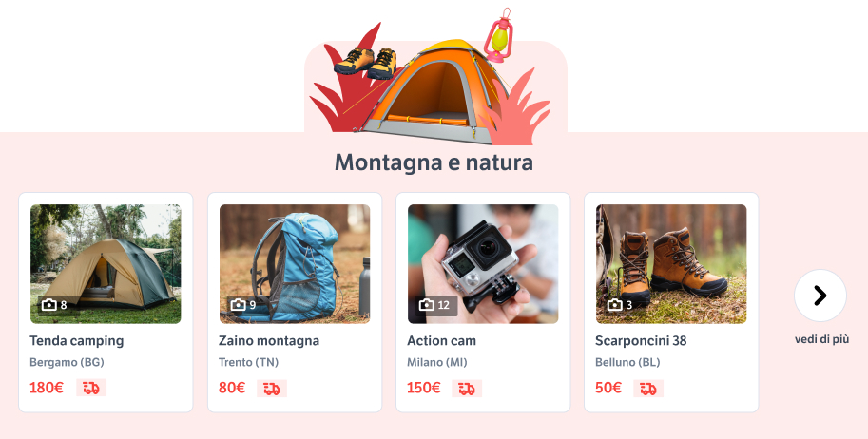The image size is (868, 439).
Task: Expand more listings with the right chevron
Action: coord(820,296)
